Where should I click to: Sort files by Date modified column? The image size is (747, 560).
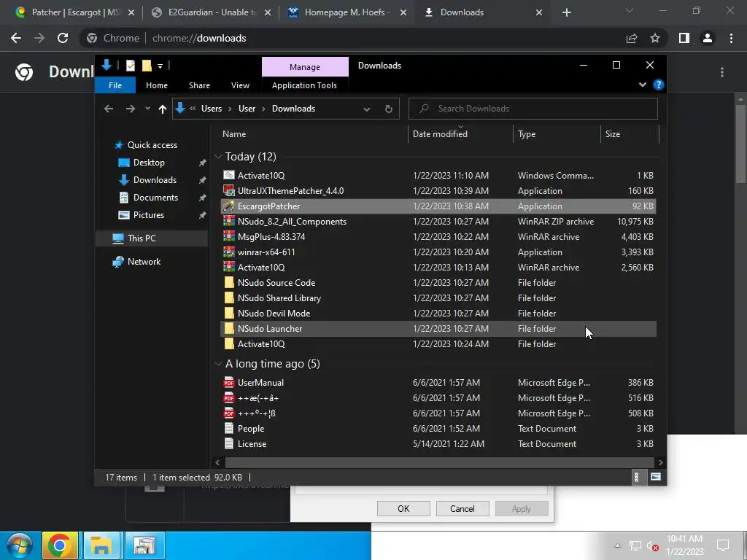tap(460, 134)
